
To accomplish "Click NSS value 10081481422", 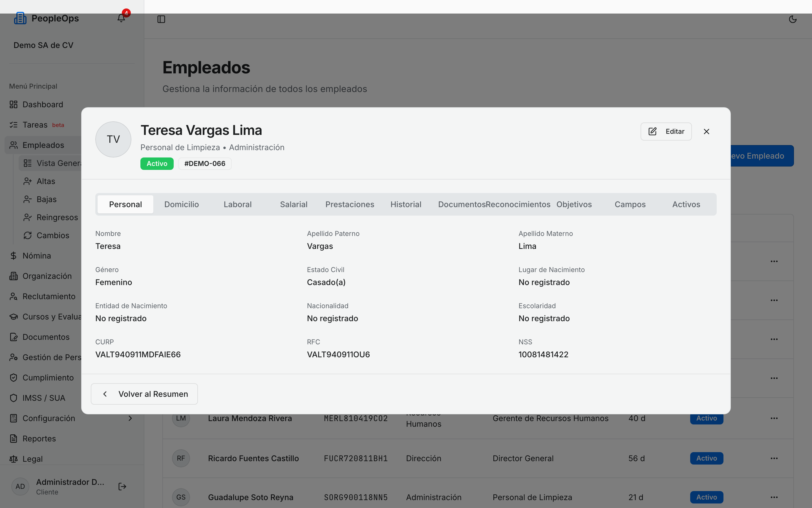I will coord(543,354).
